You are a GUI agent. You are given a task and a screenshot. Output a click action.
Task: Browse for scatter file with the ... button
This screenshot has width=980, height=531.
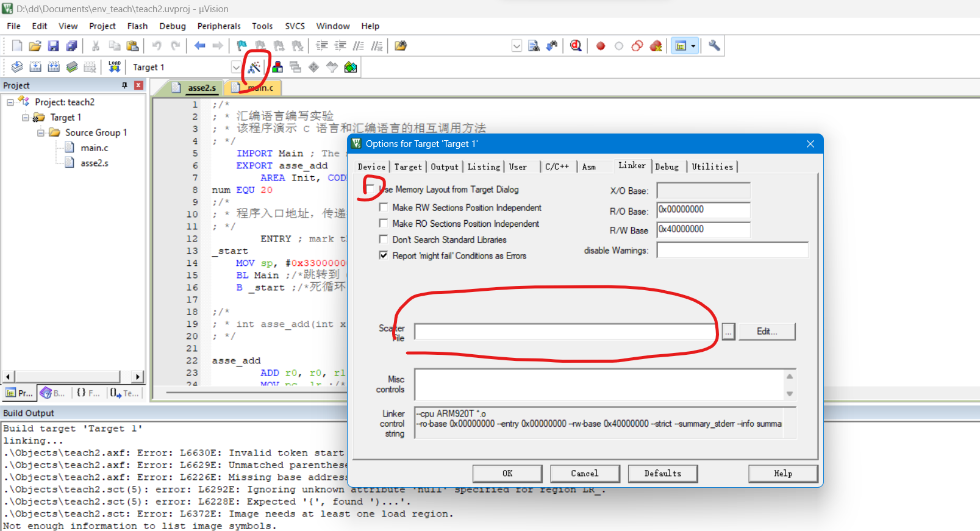pyautogui.click(x=728, y=332)
